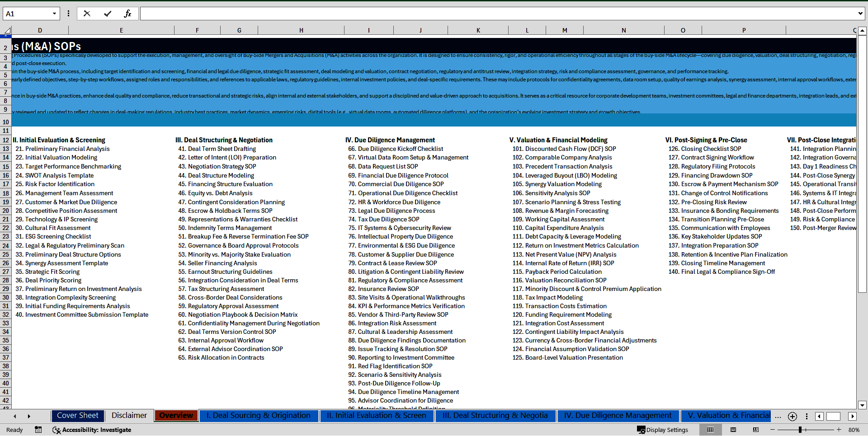Expand the formula bar
868x436 pixels.
click(x=860, y=14)
